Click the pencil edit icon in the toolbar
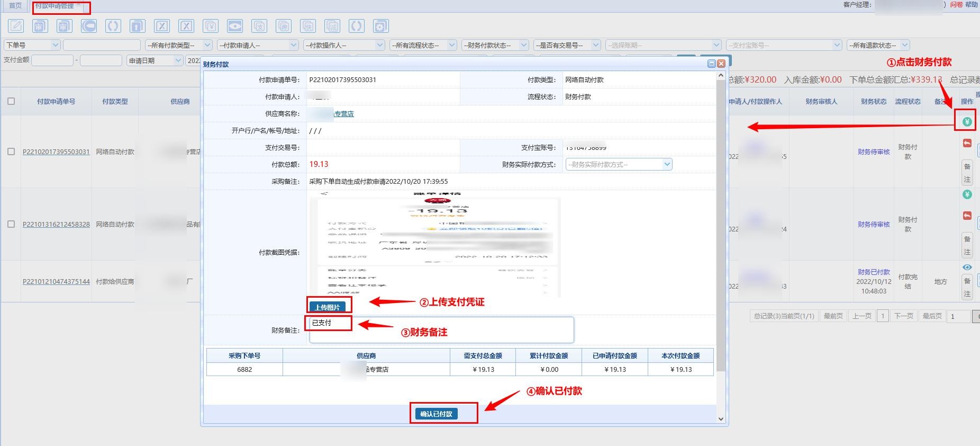 pos(16,25)
